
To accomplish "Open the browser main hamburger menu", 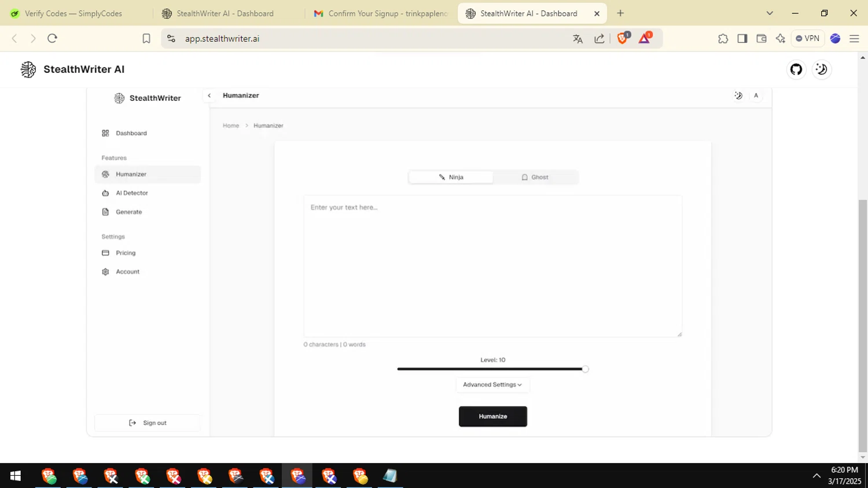I will point(854,39).
